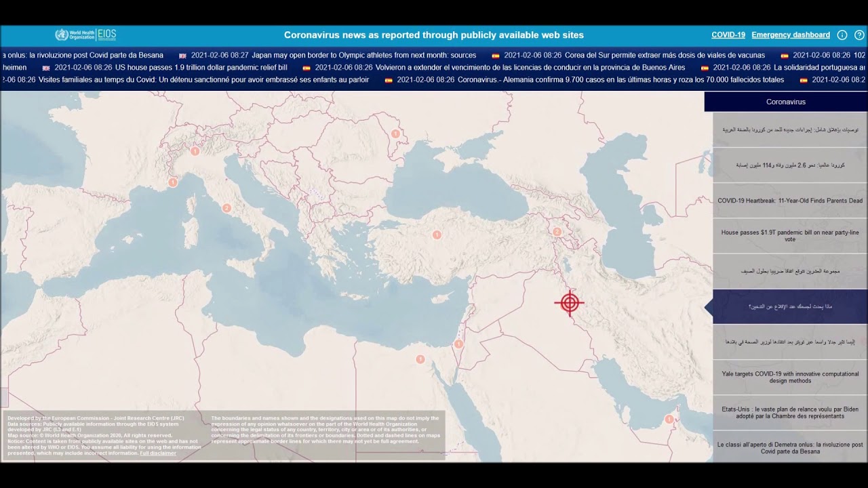
Task: Select Etats-Unis plan de relance Biden story
Action: [790, 412]
